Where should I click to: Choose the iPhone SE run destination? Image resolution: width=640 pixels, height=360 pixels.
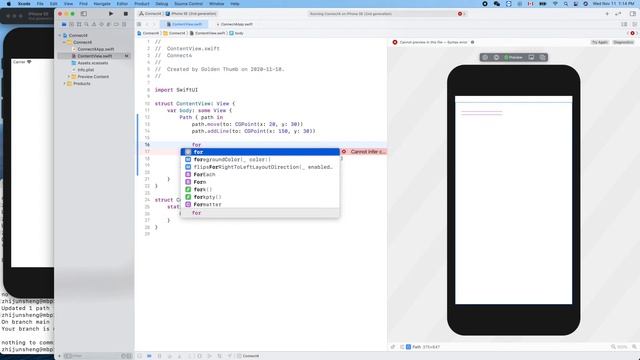tap(191, 13)
